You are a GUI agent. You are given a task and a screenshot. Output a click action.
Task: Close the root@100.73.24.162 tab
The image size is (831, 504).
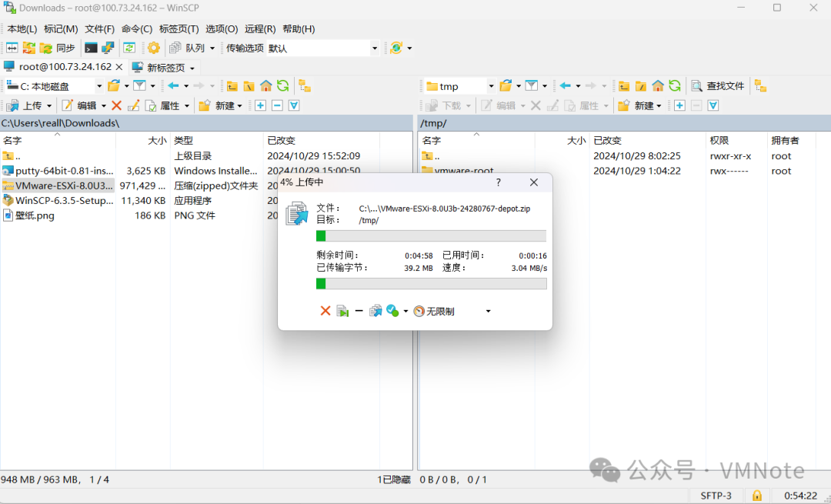point(119,67)
